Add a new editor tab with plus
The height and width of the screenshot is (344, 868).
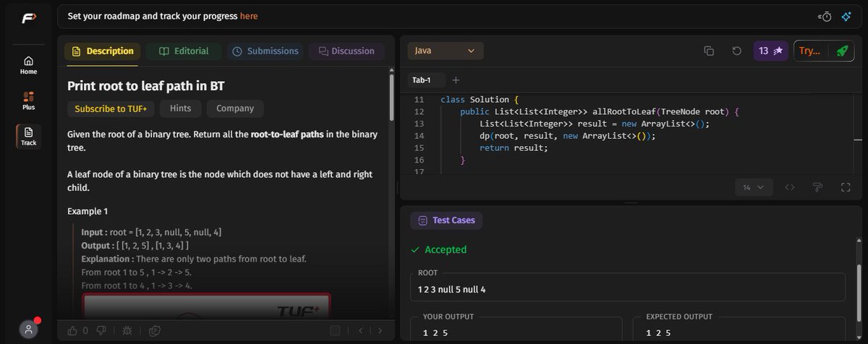tap(456, 79)
